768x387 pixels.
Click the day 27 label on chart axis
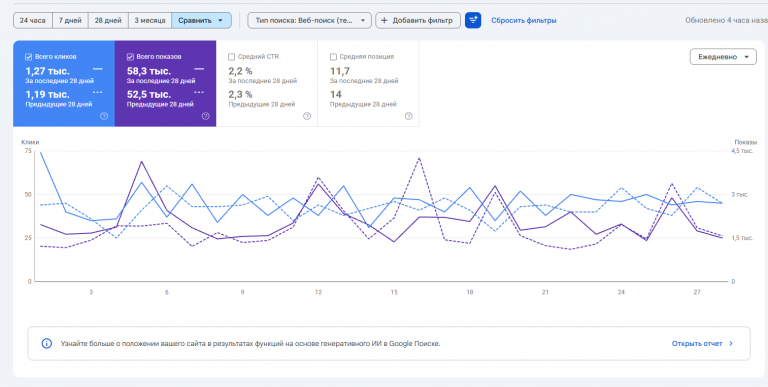[697, 292]
